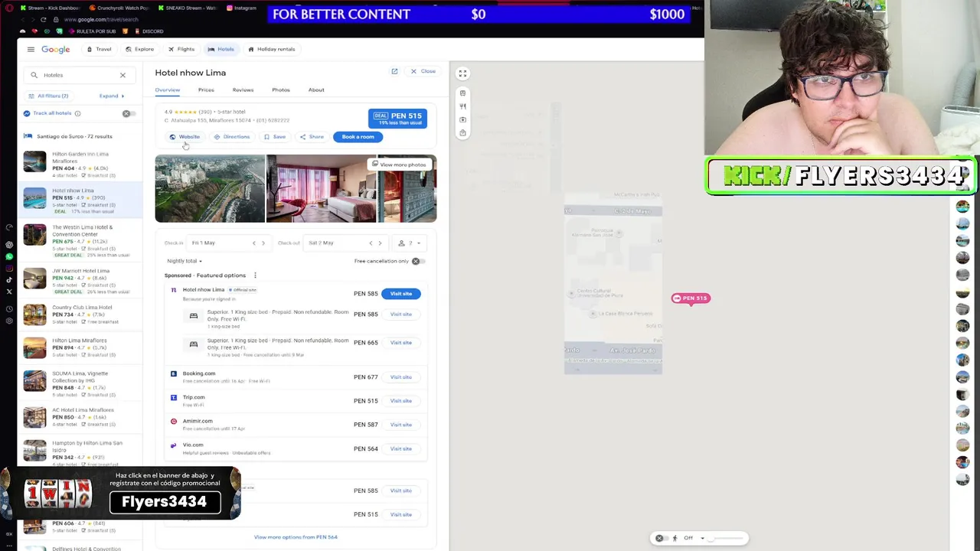Open All filters (2) panel
The width and height of the screenshot is (980, 551).
47,96
